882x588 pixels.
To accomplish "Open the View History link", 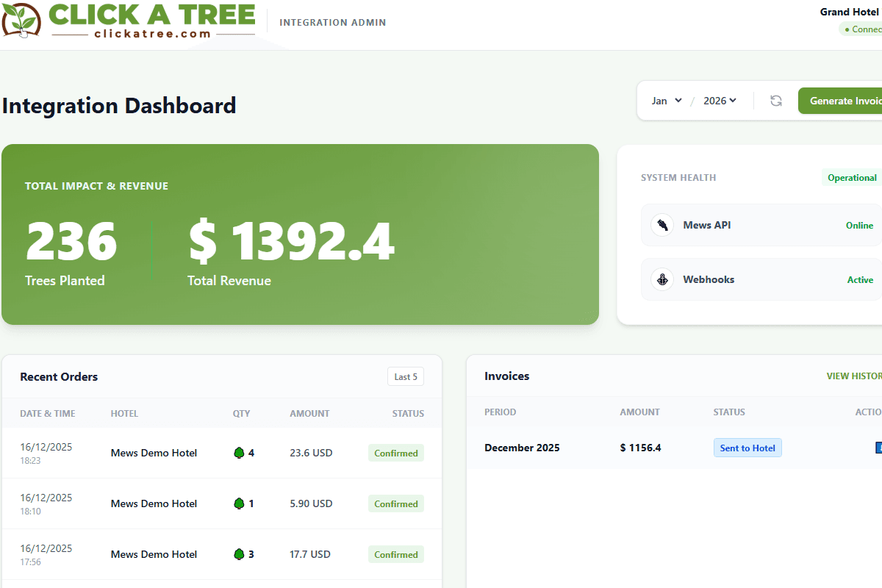I will pyautogui.click(x=854, y=376).
